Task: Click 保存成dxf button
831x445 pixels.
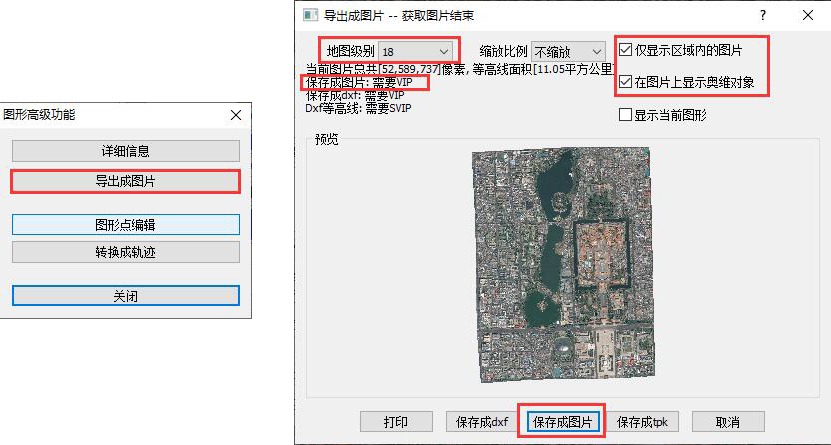Action: (x=482, y=422)
